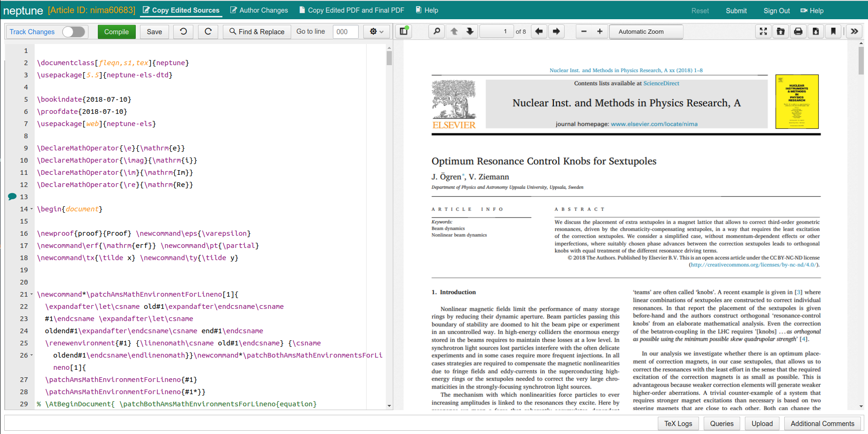Screen dimensions: 868x434
Task: Open comment marker on line 13
Action: click(12, 197)
